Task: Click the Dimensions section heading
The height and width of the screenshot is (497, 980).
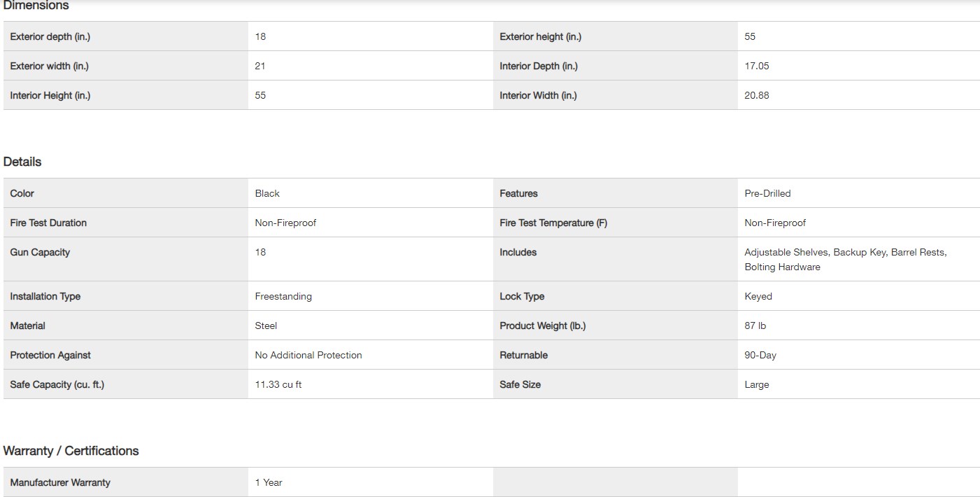Action: click(36, 6)
